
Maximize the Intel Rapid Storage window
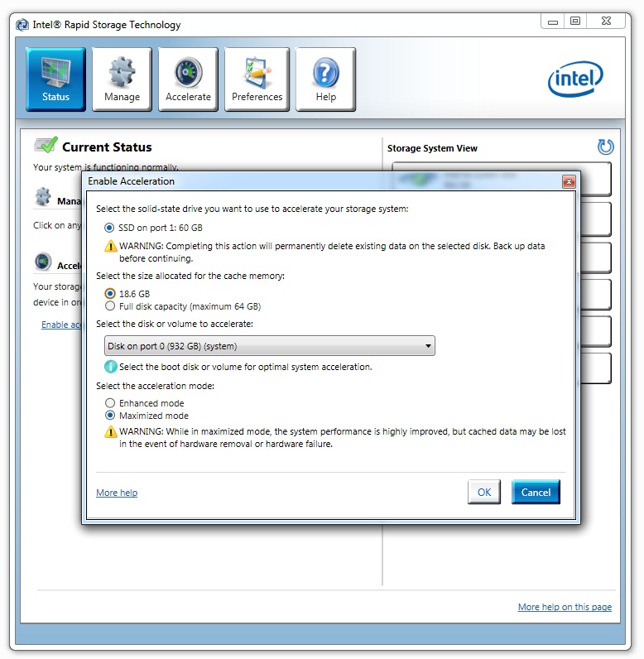(x=575, y=21)
